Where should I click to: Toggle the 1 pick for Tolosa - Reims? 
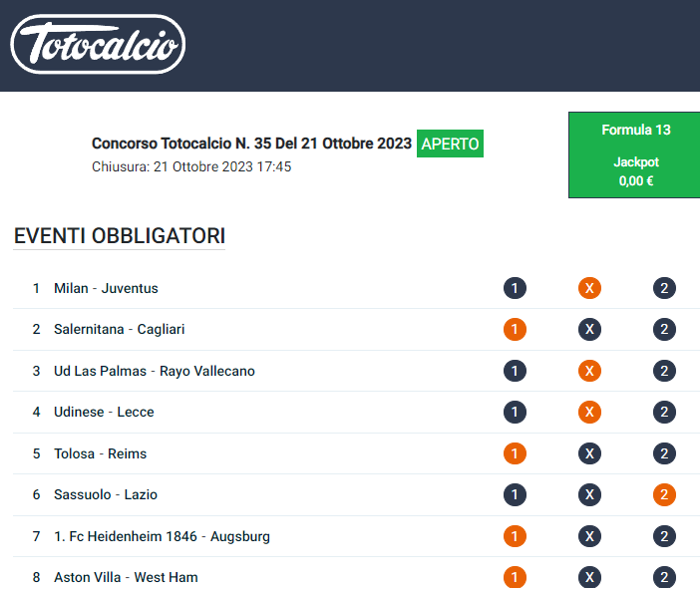tap(515, 453)
